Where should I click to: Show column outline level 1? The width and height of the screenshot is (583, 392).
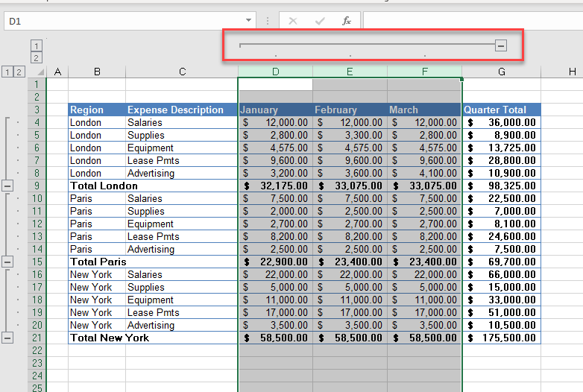pyautogui.click(x=37, y=46)
